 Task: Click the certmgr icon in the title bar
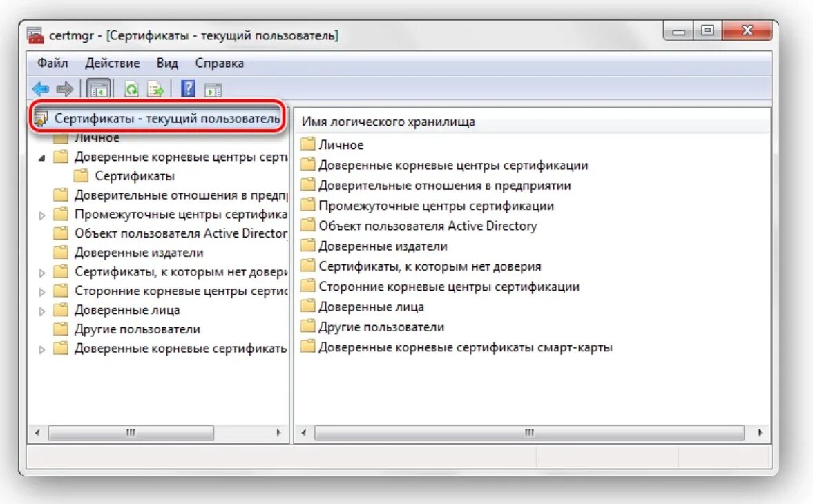tap(35, 35)
